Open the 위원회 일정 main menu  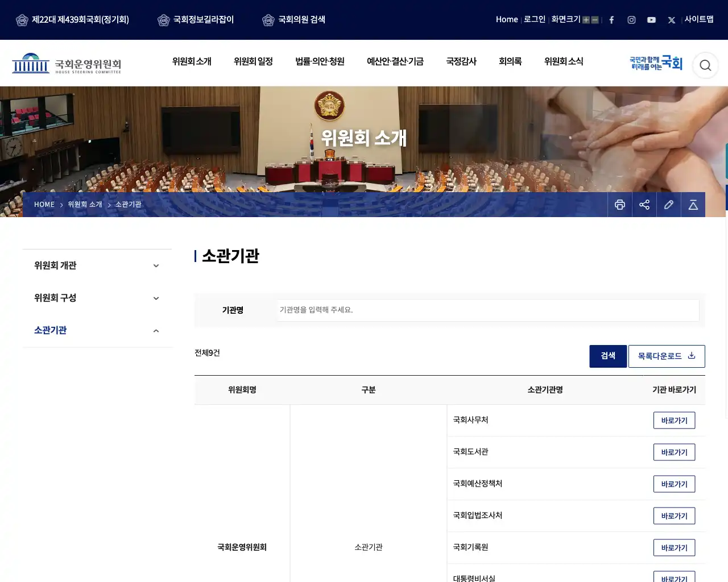tap(253, 61)
